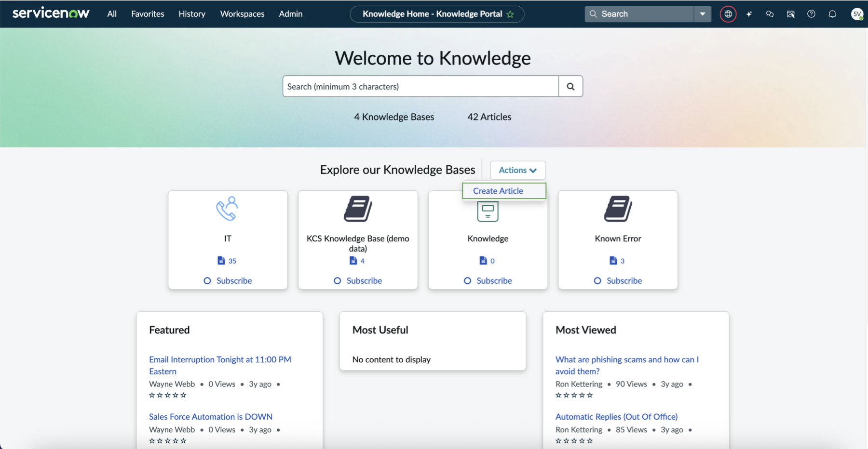
Task: Subscribe to the Knowledge base
Action: tap(488, 280)
